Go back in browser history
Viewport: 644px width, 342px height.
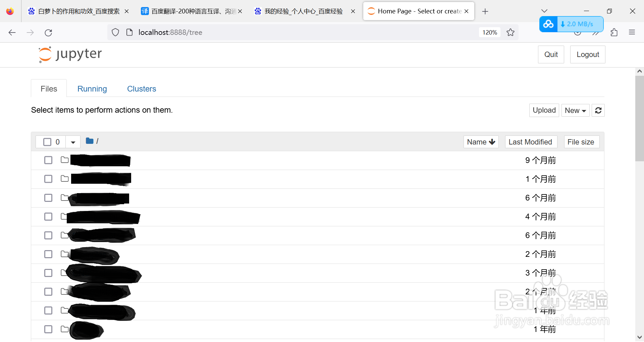[12, 33]
